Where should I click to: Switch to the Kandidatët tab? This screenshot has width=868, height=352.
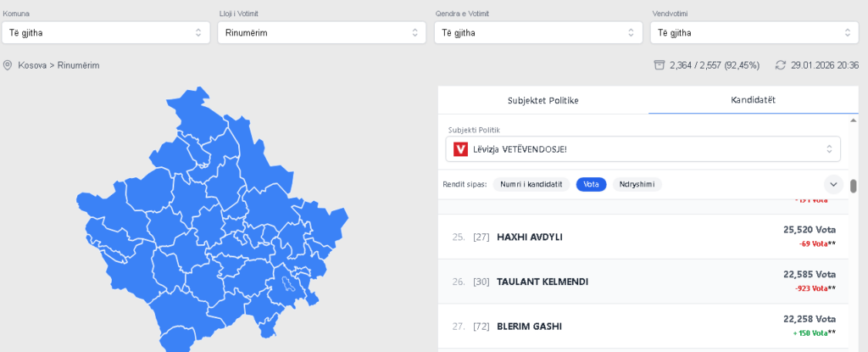click(x=753, y=100)
